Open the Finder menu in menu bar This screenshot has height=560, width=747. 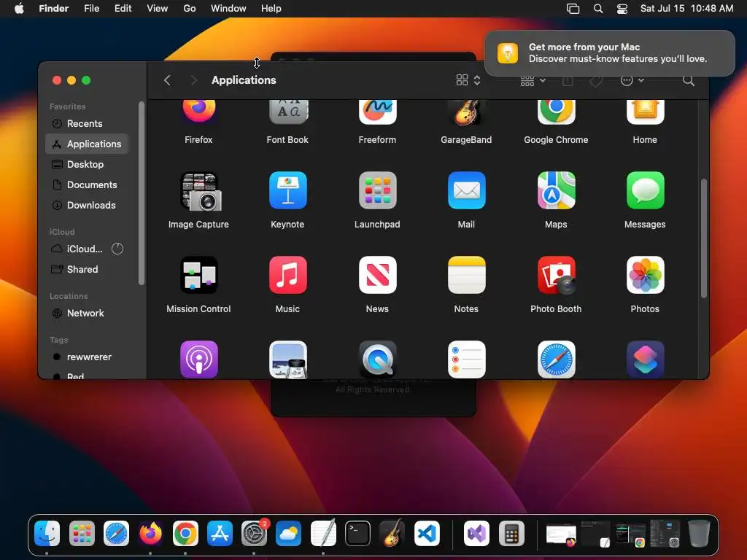[53, 9]
